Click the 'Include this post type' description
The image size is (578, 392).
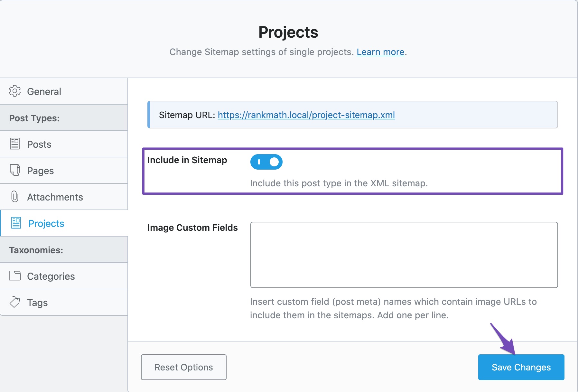[x=339, y=183]
